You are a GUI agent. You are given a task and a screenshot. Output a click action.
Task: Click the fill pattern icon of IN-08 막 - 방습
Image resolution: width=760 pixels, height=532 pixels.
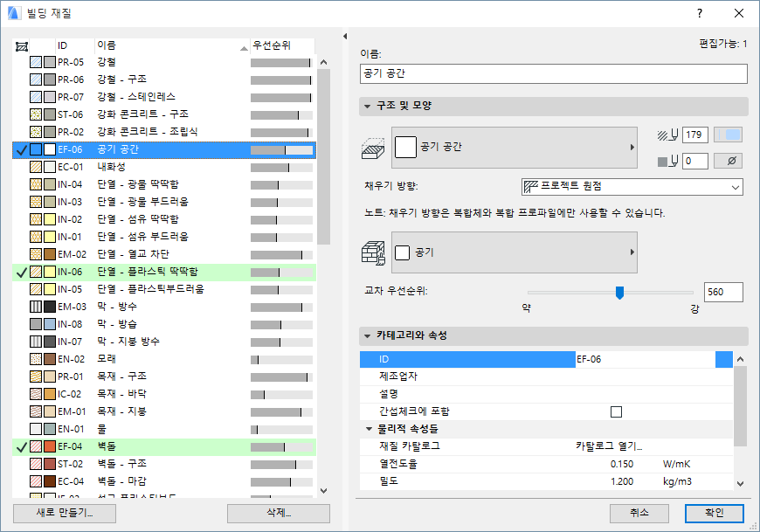coord(36,324)
